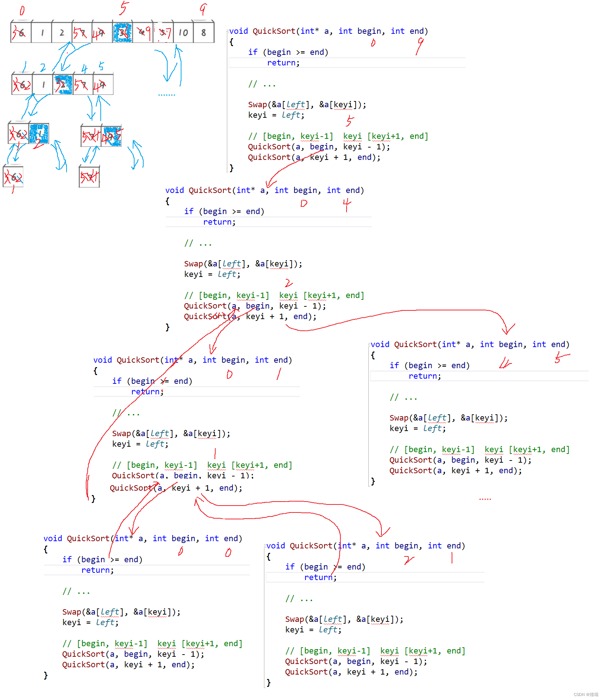Click 'keyi = left;' in the 0-to-1 QuickSort block
Image resolution: width=604 pixels, height=700 pixels.
pos(140,444)
